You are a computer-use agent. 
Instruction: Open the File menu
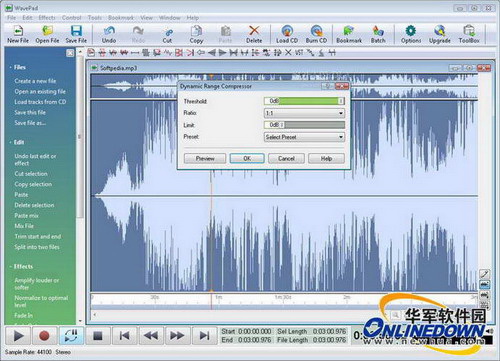(x=11, y=18)
